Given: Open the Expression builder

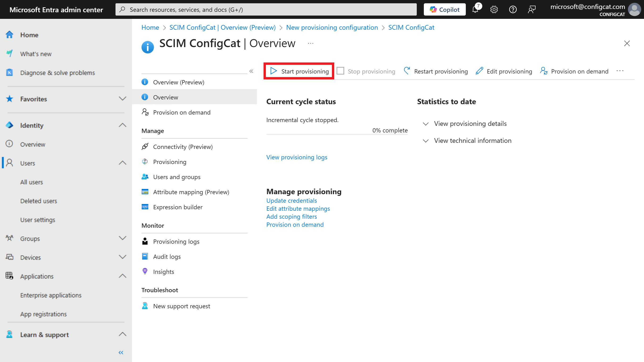Looking at the screenshot, I should click(x=178, y=207).
